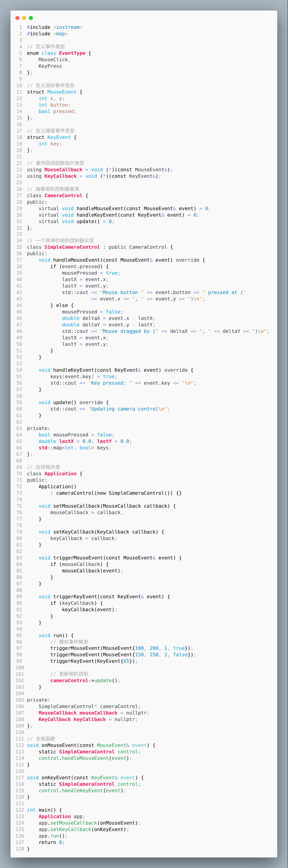Click 'double deltaY = event.y - lastY;' line
Image resolution: width=288 pixels, height=868 pixels.
click(x=109, y=325)
